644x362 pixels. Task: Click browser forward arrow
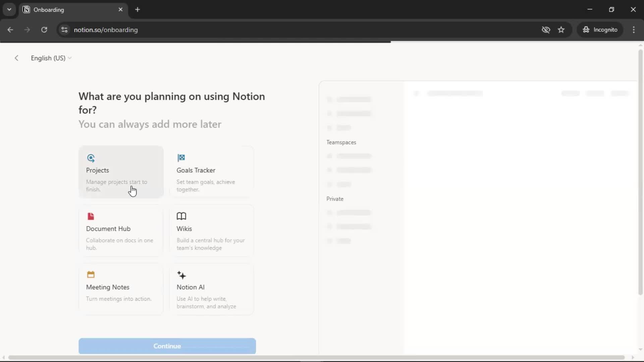point(27,30)
